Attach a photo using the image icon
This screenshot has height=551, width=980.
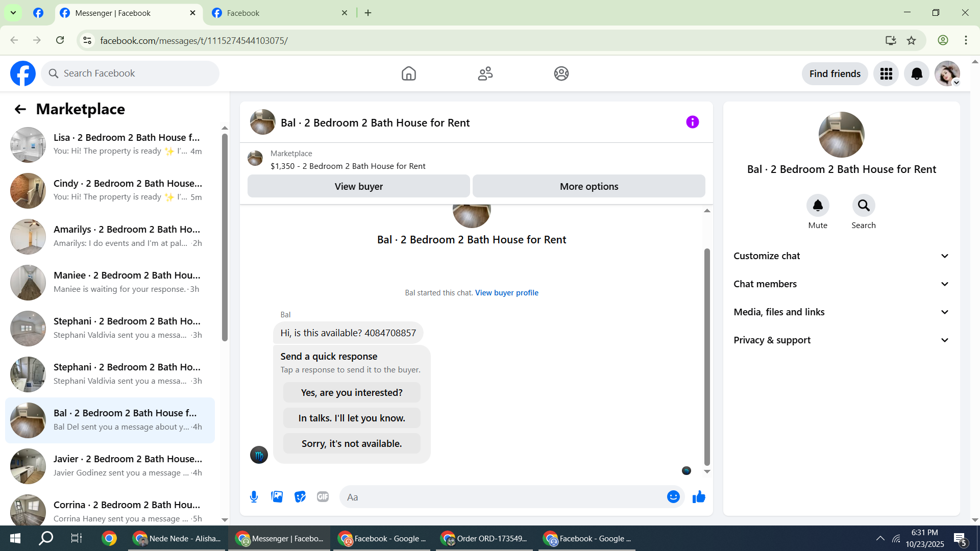coord(277,497)
